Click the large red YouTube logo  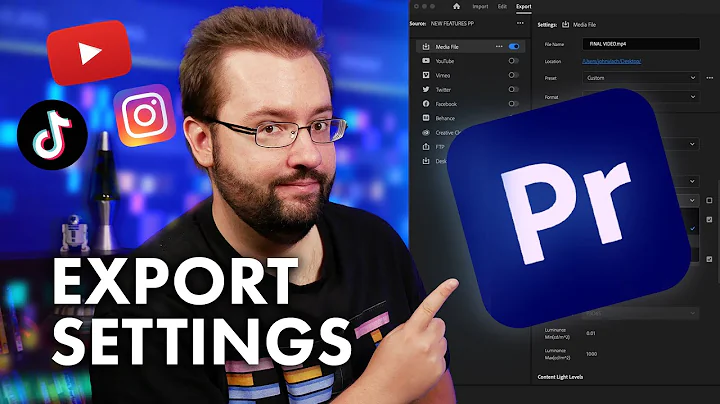tap(89, 52)
